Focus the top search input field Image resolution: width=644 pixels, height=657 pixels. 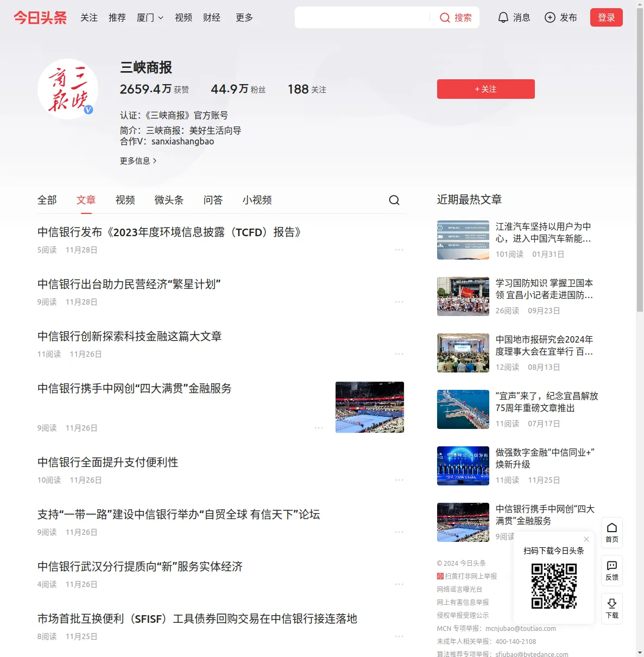[x=363, y=17]
